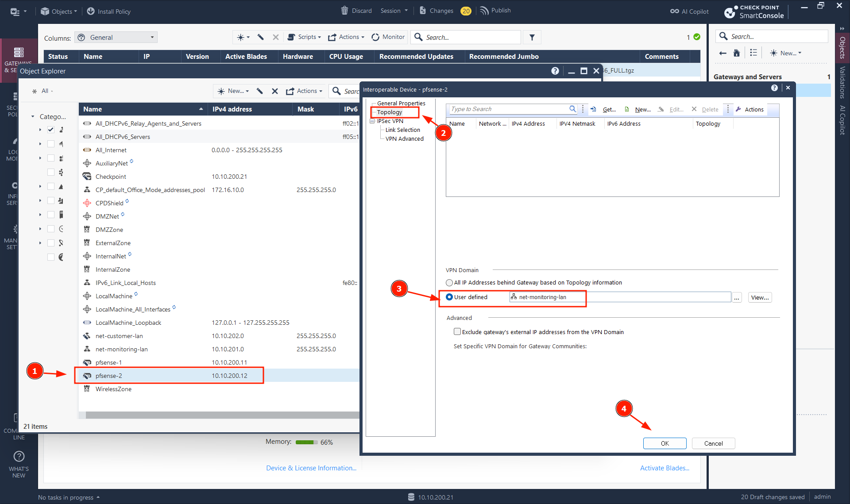Click the Install Policy icon
The height and width of the screenshot is (504, 850).
[91, 12]
